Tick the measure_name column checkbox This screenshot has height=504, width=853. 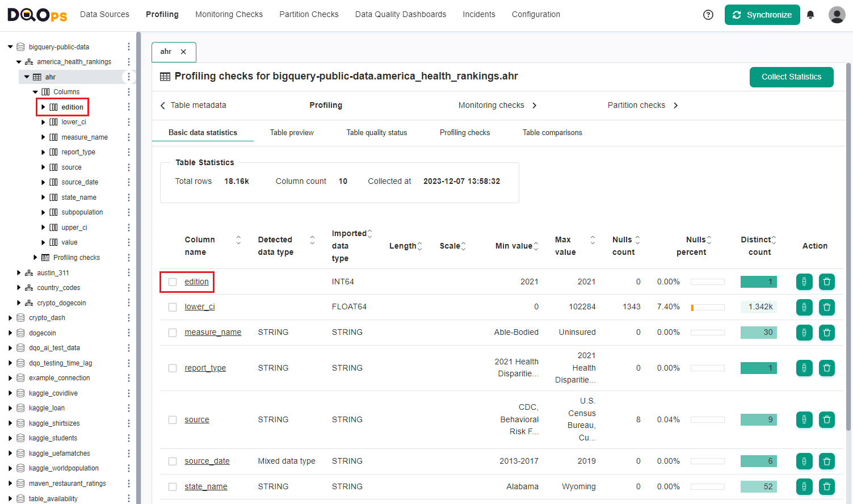[173, 333]
